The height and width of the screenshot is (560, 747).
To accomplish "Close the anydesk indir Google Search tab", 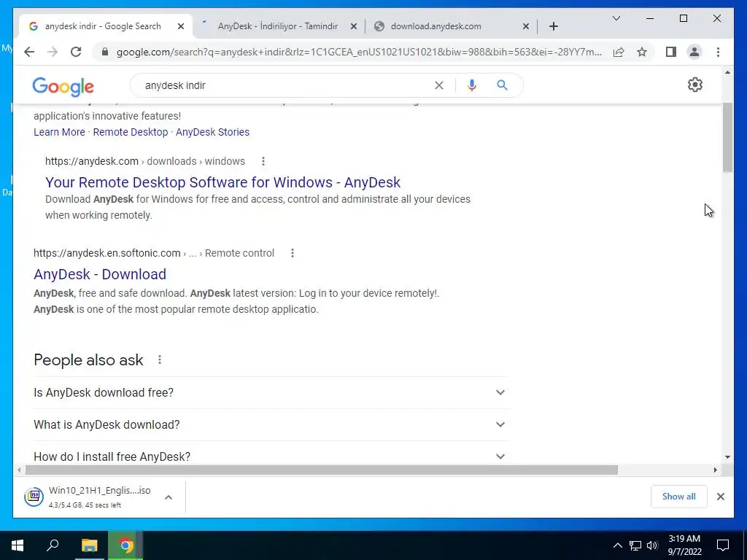I will coord(181,26).
